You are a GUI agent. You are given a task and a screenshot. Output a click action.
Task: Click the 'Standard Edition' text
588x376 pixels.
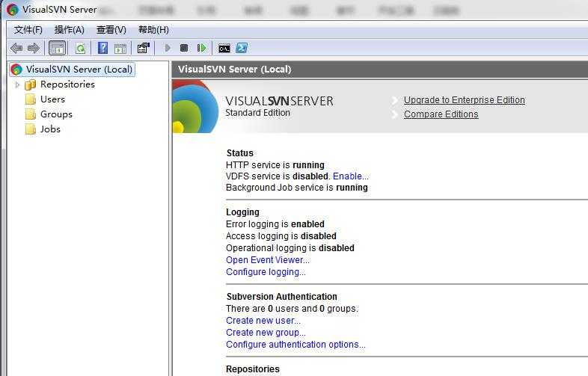click(257, 113)
